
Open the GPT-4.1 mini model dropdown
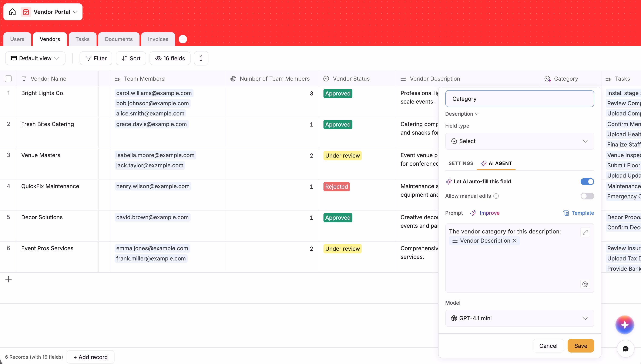click(x=520, y=318)
